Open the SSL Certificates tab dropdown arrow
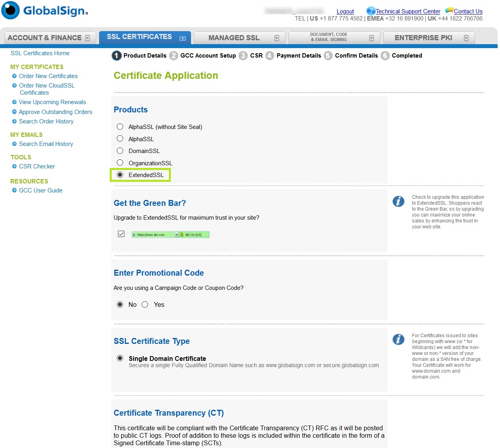The image size is (500, 448). click(182, 38)
